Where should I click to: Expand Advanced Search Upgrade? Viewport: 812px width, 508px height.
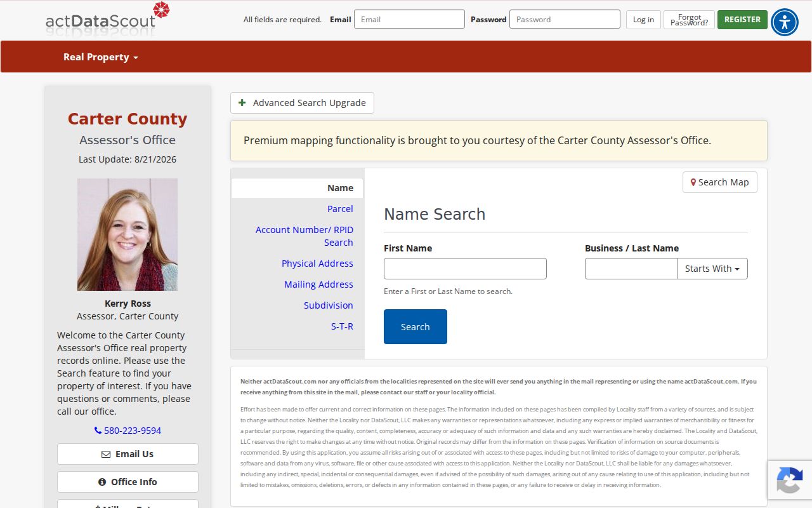(x=302, y=103)
